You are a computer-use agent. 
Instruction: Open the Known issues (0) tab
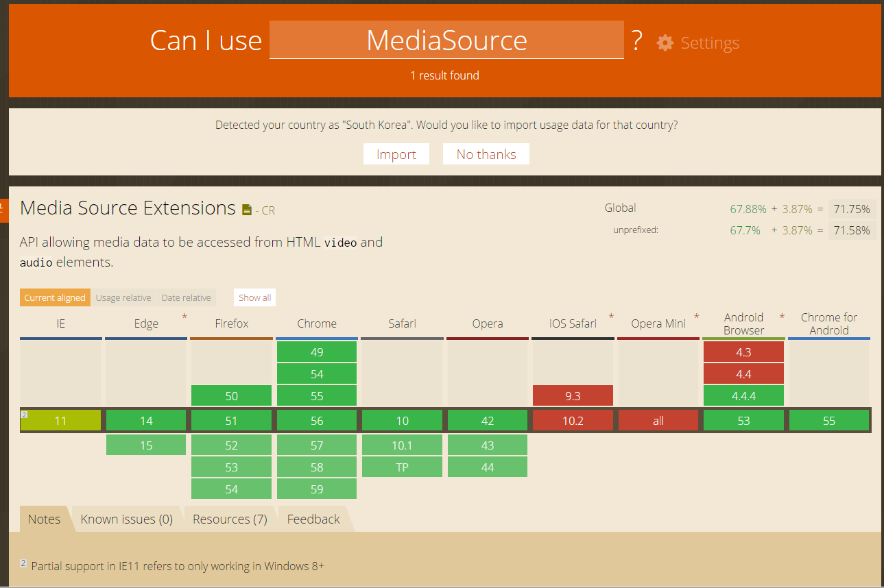pyautogui.click(x=127, y=519)
